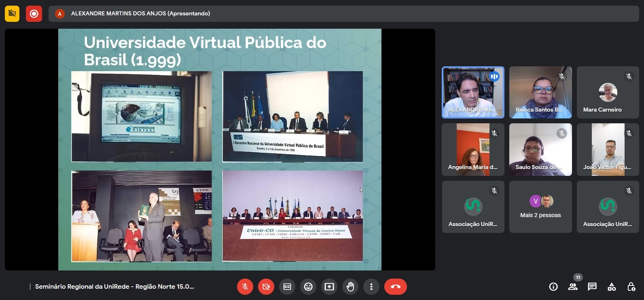Screen dimensions: 644x300
Task: Click the computer monitor photo on the slide
Action: (x=142, y=116)
